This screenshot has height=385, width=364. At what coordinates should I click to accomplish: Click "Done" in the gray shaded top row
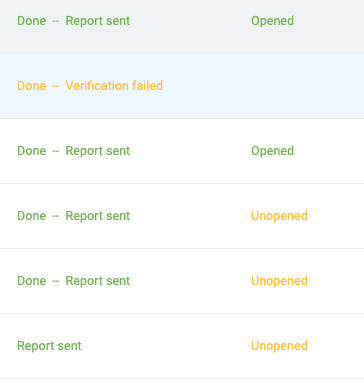point(32,21)
